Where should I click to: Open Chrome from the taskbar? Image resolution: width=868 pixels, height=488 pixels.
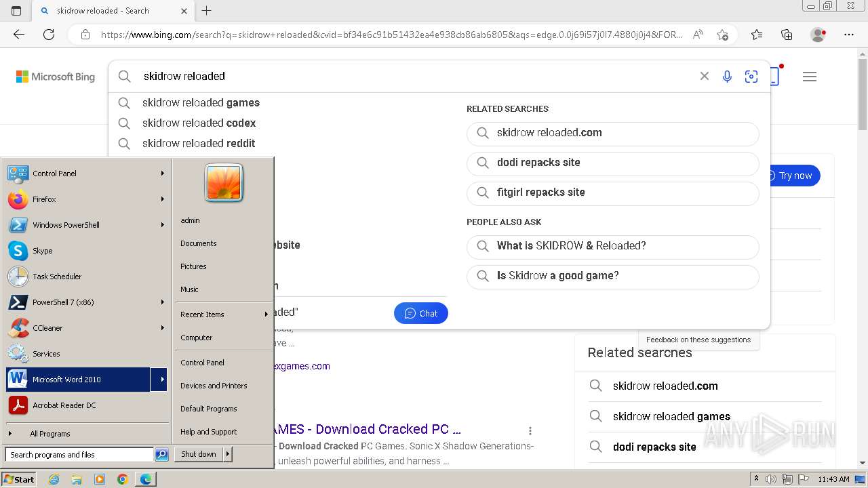tap(122, 479)
